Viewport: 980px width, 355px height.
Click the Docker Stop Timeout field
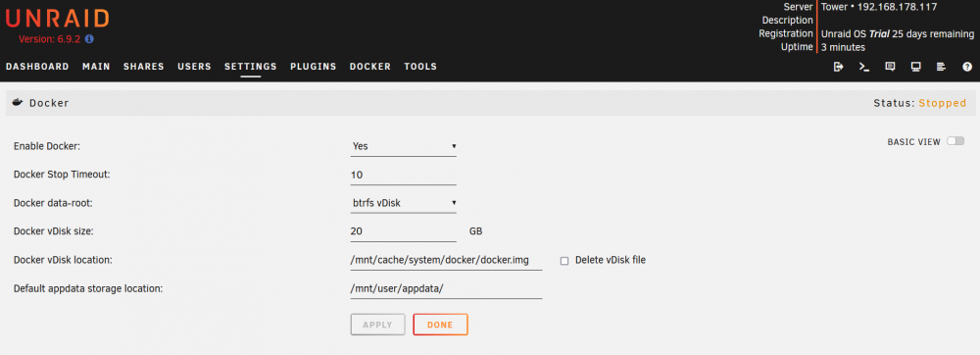(x=403, y=175)
